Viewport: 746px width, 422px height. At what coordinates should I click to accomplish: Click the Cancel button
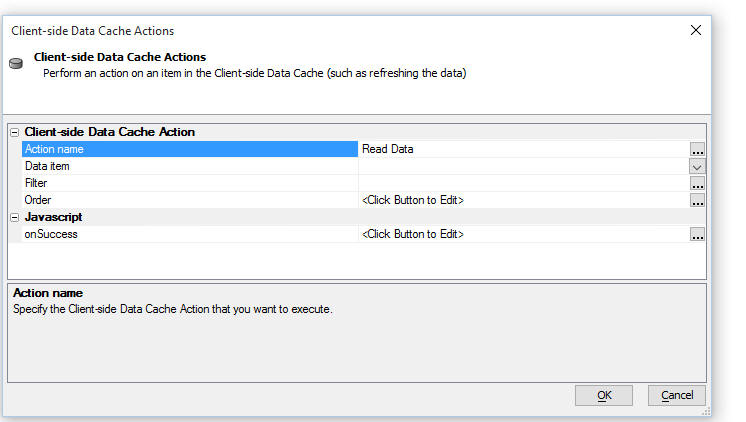(677, 395)
